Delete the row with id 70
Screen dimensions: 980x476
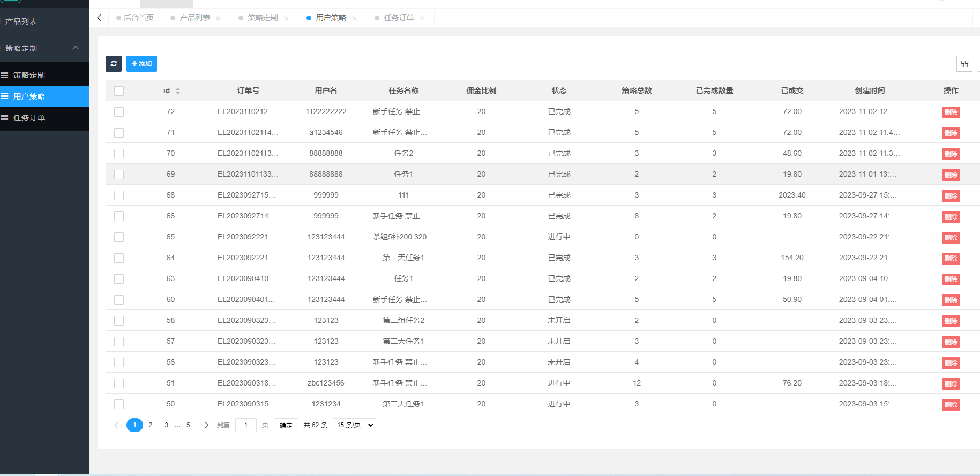coord(951,154)
